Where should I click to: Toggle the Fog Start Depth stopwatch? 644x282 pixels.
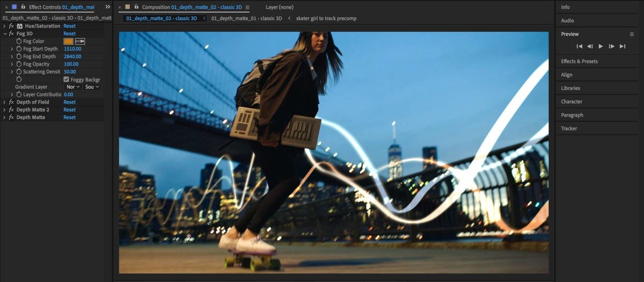(19, 49)
